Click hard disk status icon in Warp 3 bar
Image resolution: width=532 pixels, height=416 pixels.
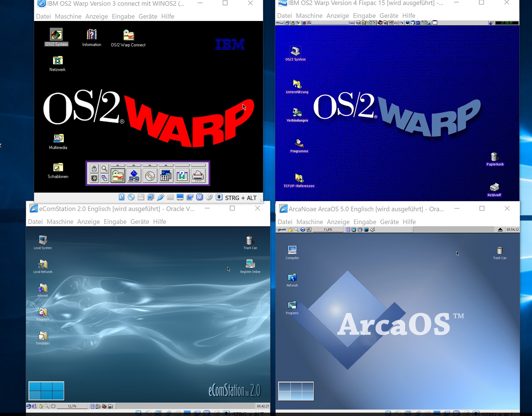[121, 197]
